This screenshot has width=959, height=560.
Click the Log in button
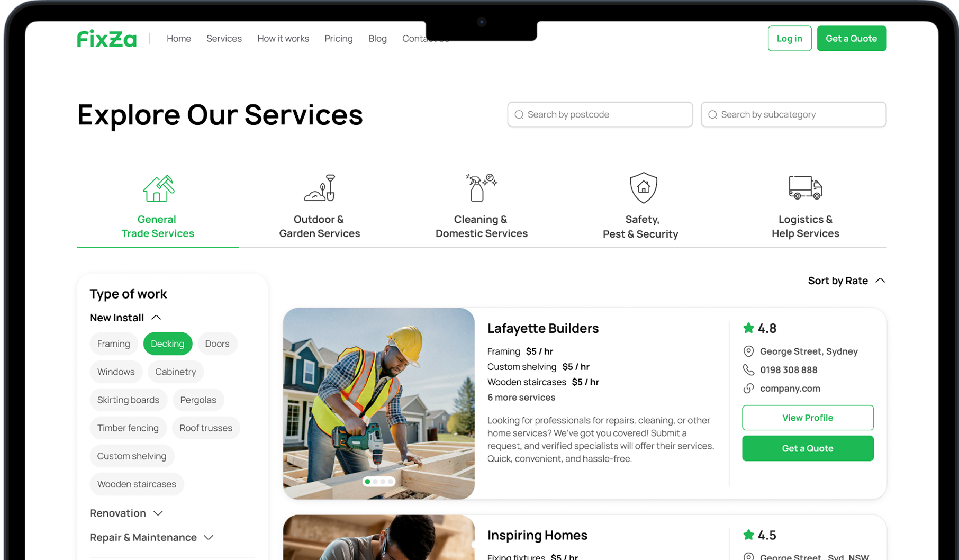(789, 39)
